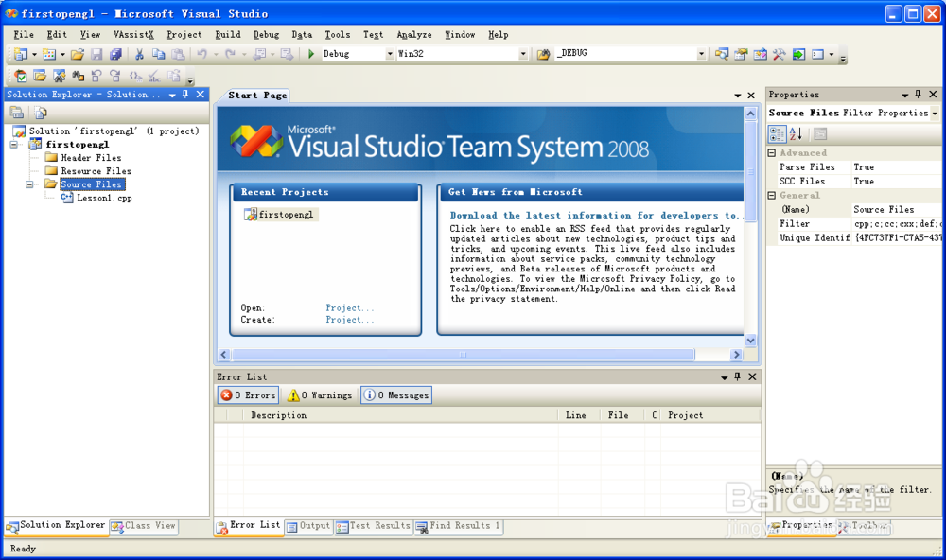Toggle auto-hide pin on Solution Explorer

click(x=185, y=95)
